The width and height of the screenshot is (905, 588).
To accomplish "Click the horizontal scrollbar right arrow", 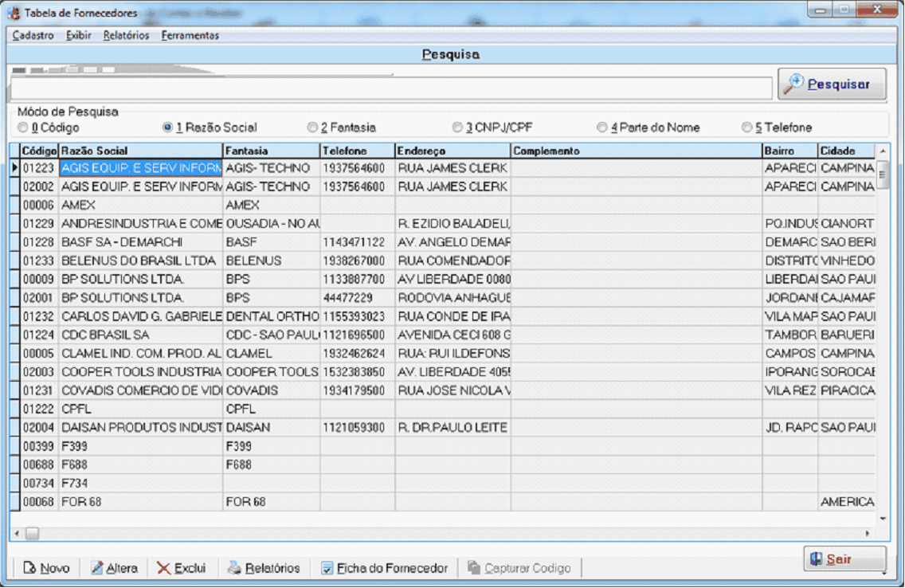I will click(x=868, y=532).
